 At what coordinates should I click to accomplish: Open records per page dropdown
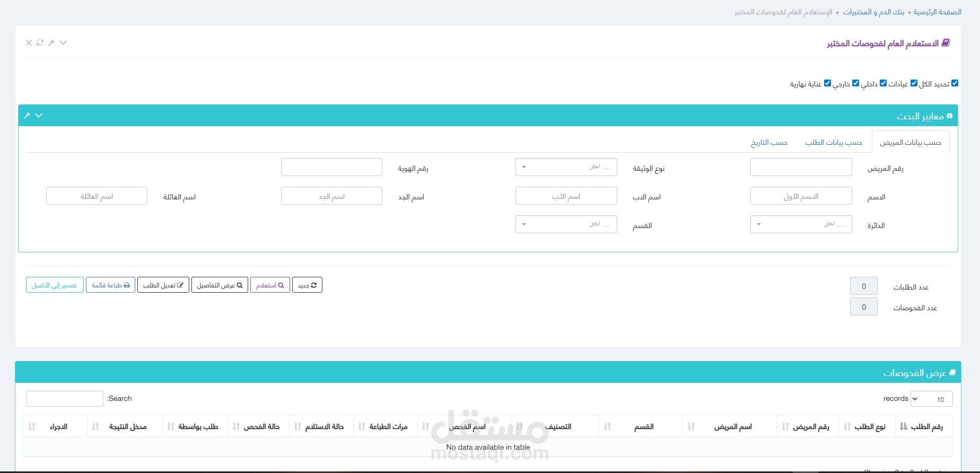(931, 399)
